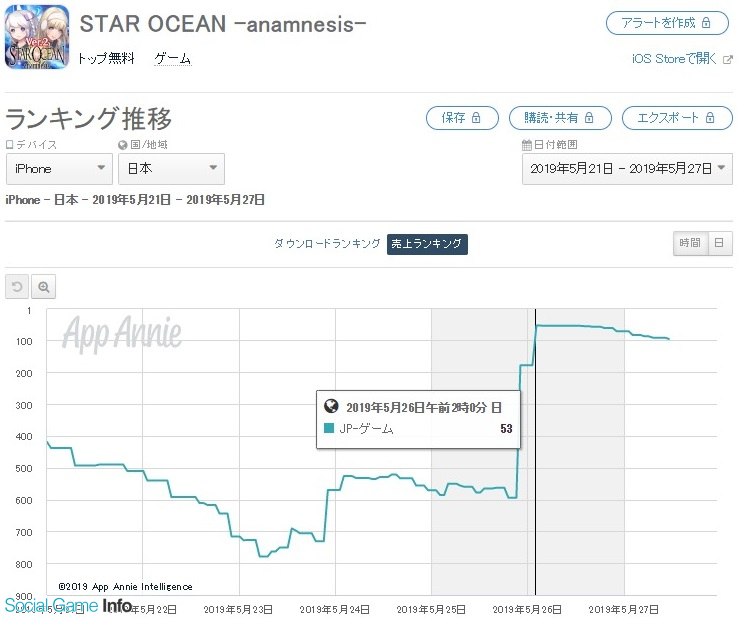This screenshot has height=618, width=738.
Task: Toggle the JP-ゲーム series color square
Action: (329, 428)
